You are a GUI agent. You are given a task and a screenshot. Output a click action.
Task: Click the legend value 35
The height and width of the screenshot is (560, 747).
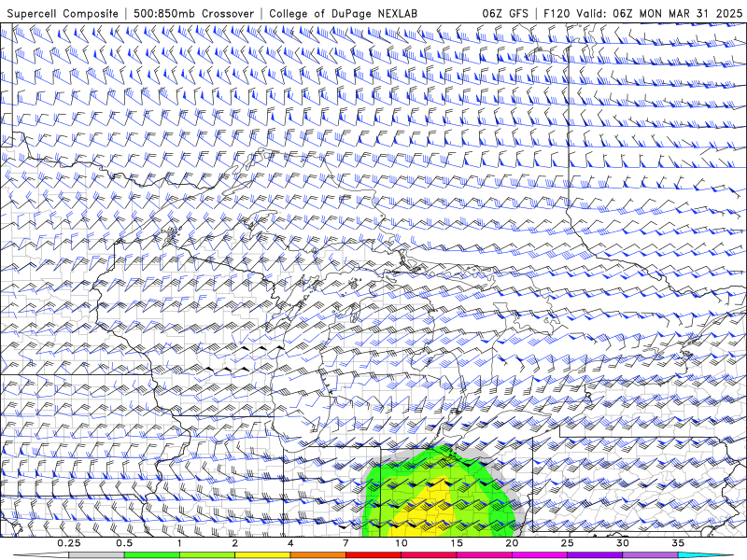(x=678, y=543)
